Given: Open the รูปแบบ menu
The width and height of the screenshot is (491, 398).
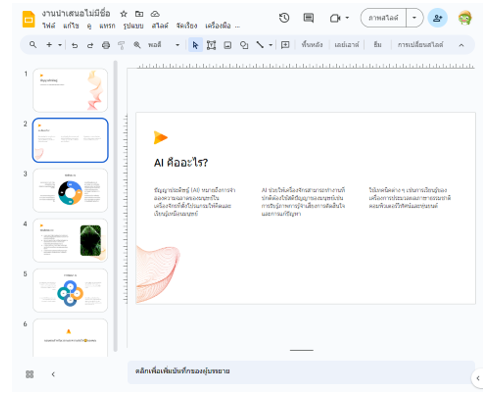Looking at the screenshot, I should coord(133,26).
